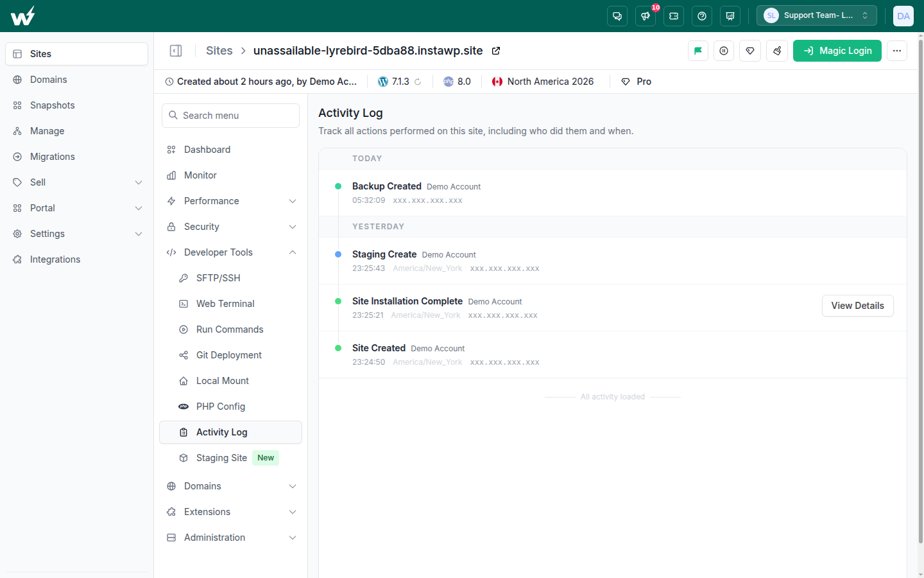This screenshot has width=924, height=578.
Task: Open Snapshots in main sidebar
Action: tap(77, 105)
